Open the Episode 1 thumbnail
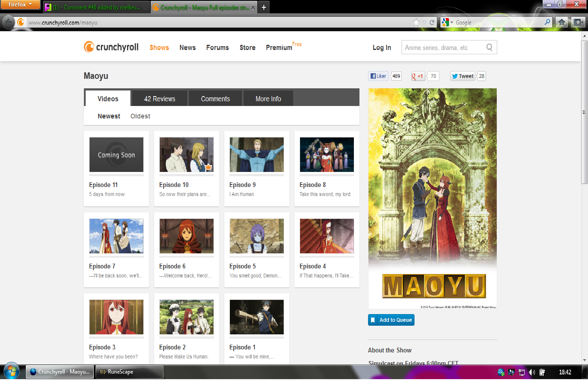Screen dimensions: 588x380 pos(257,317)
